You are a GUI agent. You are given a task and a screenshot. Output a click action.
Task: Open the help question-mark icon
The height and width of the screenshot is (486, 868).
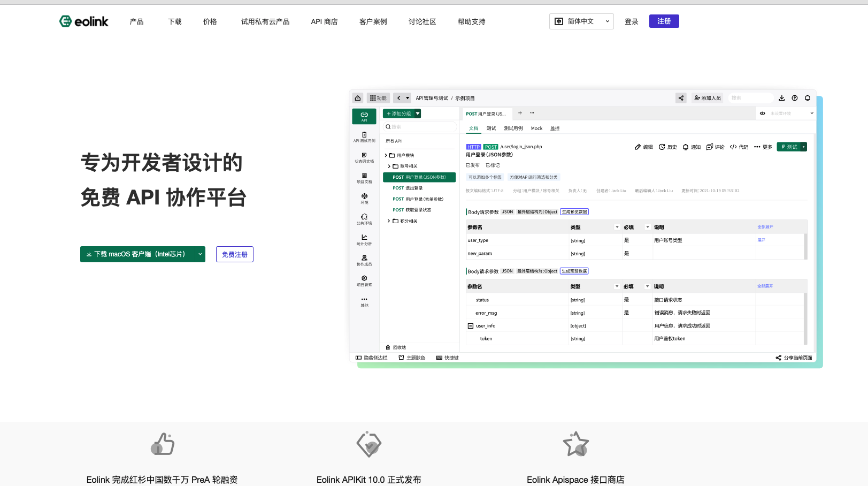click(795, 98)
